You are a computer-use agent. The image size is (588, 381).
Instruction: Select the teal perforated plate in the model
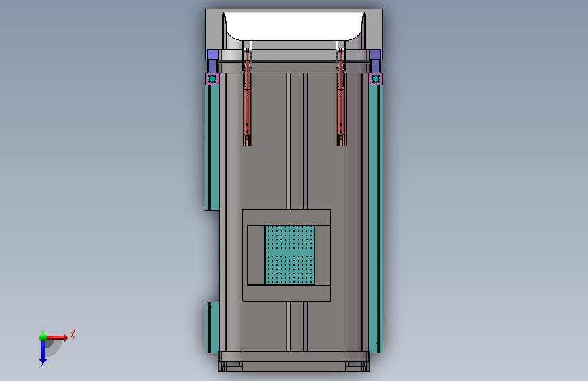tap(290, 255)
